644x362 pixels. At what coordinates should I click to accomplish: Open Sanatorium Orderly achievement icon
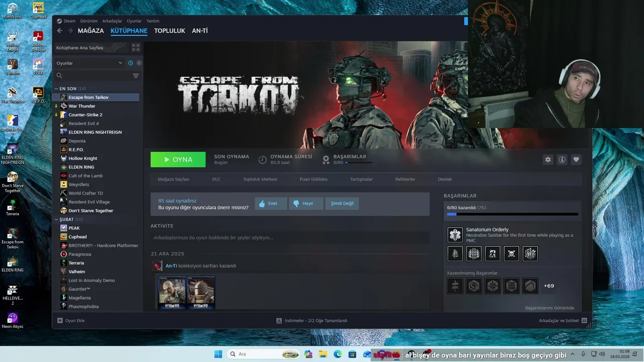[x=455, y=235]
